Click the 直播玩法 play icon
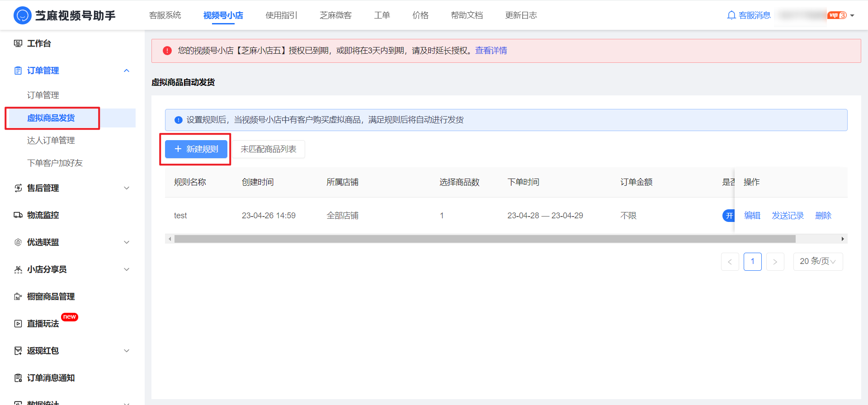Viewport: 868px width, 405px height. [x=18, y=324]
